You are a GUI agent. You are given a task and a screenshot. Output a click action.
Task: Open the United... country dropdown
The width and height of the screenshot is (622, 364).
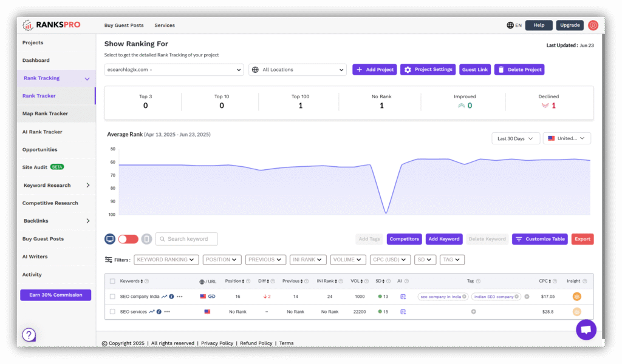567,138
